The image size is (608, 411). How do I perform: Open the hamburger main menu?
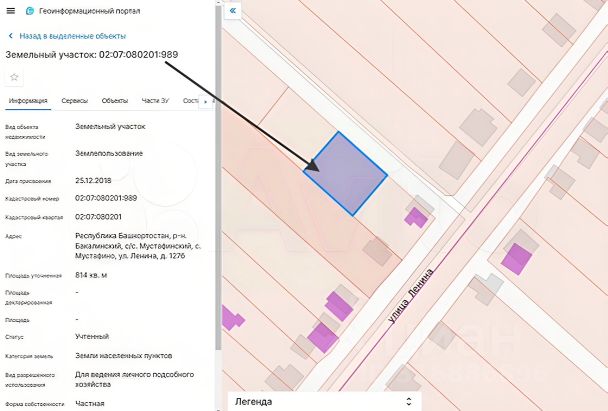(11, 11)
